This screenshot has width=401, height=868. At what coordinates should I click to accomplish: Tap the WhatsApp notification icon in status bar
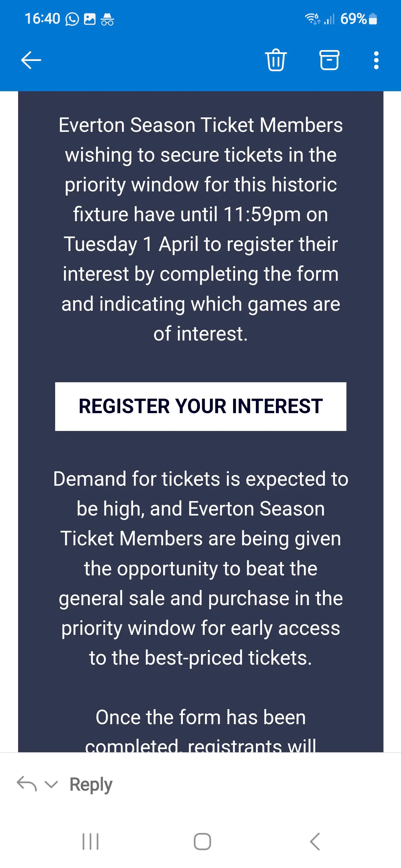point(72,19)
